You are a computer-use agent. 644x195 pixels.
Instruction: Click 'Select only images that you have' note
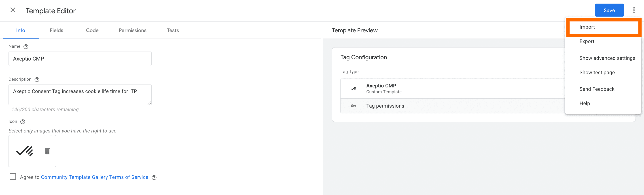(62, 131)
